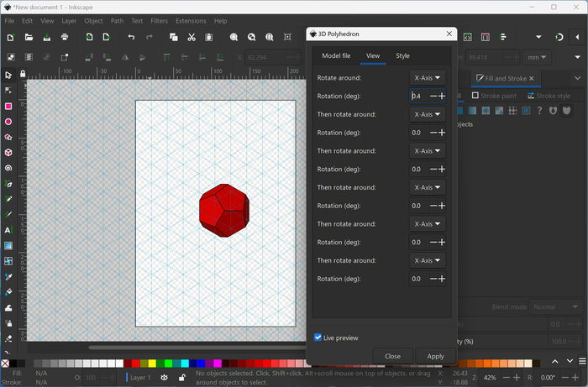Select the Spiral tool in toolbox
Viewport: 588px width, 387px height.
pyautogui.click(x=8, y=168)
